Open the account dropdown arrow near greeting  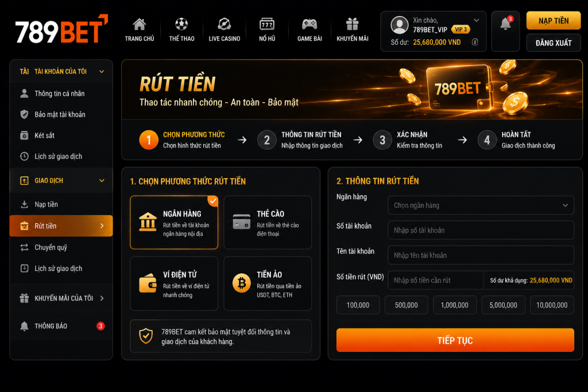476,20
